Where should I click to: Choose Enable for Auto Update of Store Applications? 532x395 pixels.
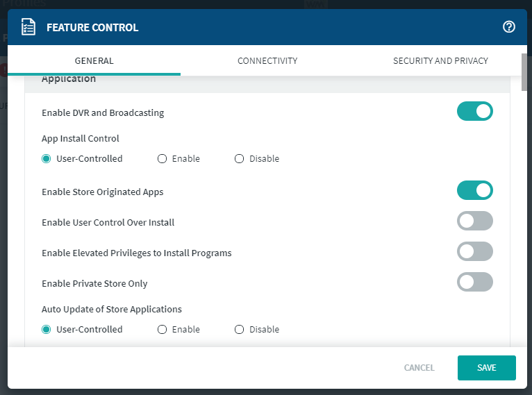[x=163, y=330]
